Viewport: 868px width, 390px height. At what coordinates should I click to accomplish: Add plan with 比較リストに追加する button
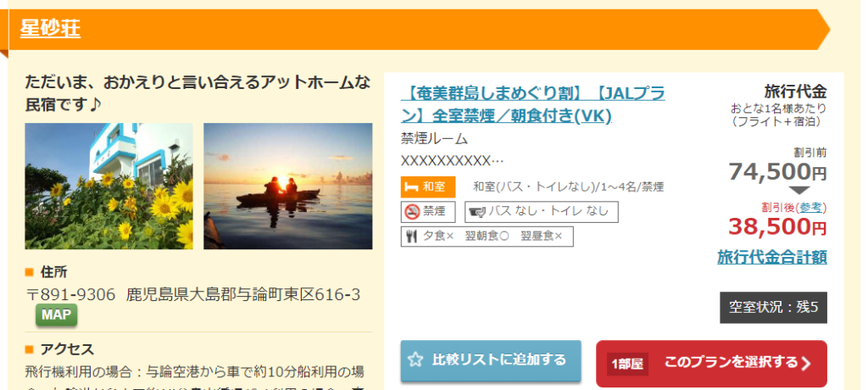click(x=491, y=360)
